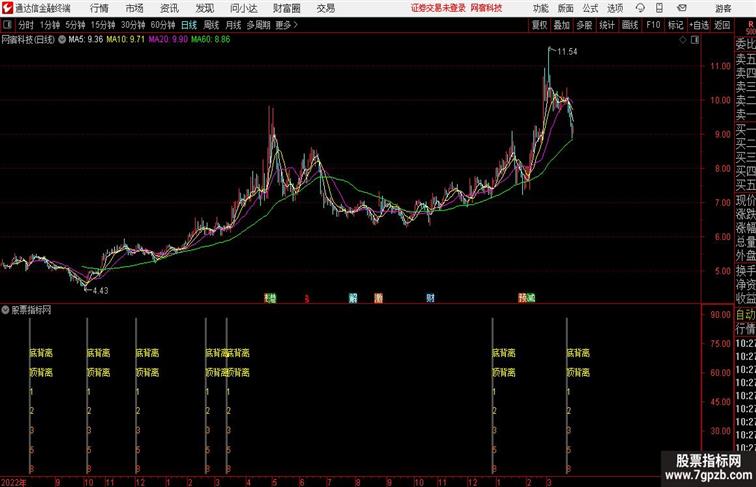
Task: Click the 复权 toolbar button
Action: tap(539, 25)
